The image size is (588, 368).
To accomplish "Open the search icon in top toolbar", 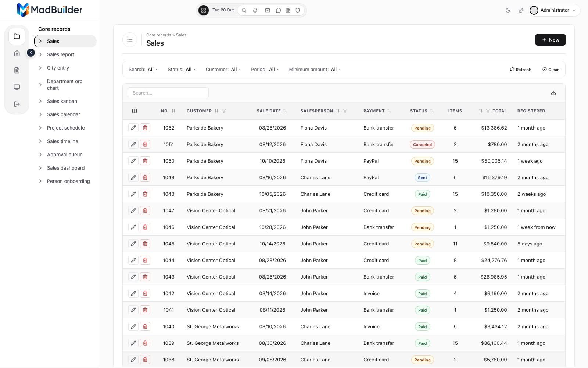I will [x=244, y=10].
